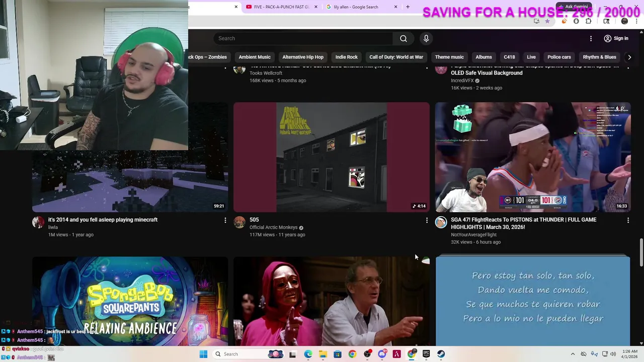Click volume icon in system tray
This screenshot has width=644, height=362.
(x=613, y=354)
